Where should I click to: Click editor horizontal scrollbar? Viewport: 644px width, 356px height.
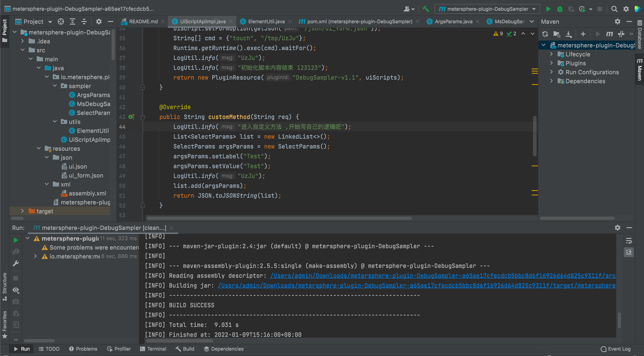(279, 218)
